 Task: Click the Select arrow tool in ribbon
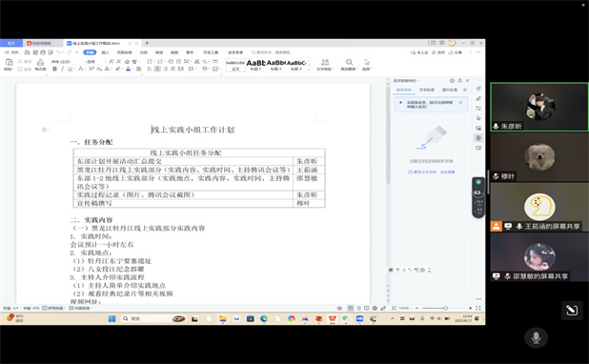pyautogui.click(x=367, y=64)
